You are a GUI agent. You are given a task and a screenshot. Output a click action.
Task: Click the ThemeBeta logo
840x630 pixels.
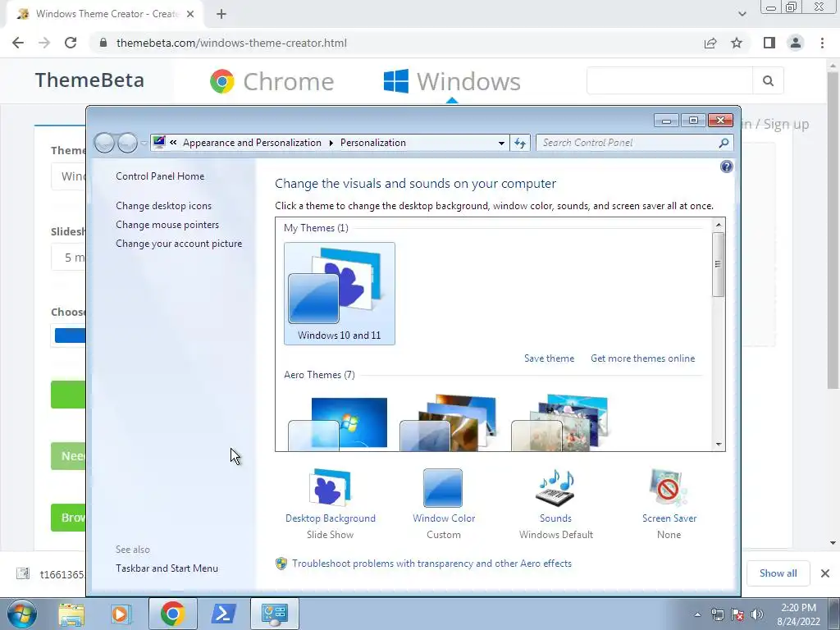point(89,80)
